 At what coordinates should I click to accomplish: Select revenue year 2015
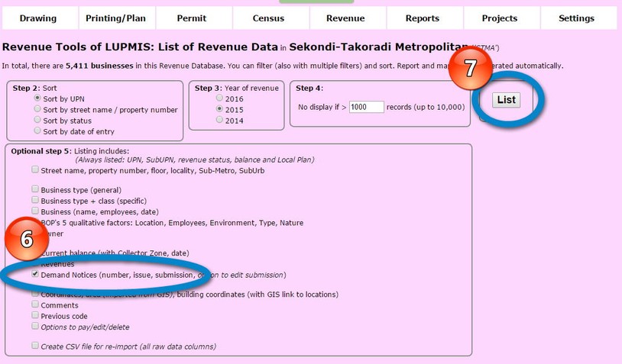pyautogui.click(x=219, y=108)
